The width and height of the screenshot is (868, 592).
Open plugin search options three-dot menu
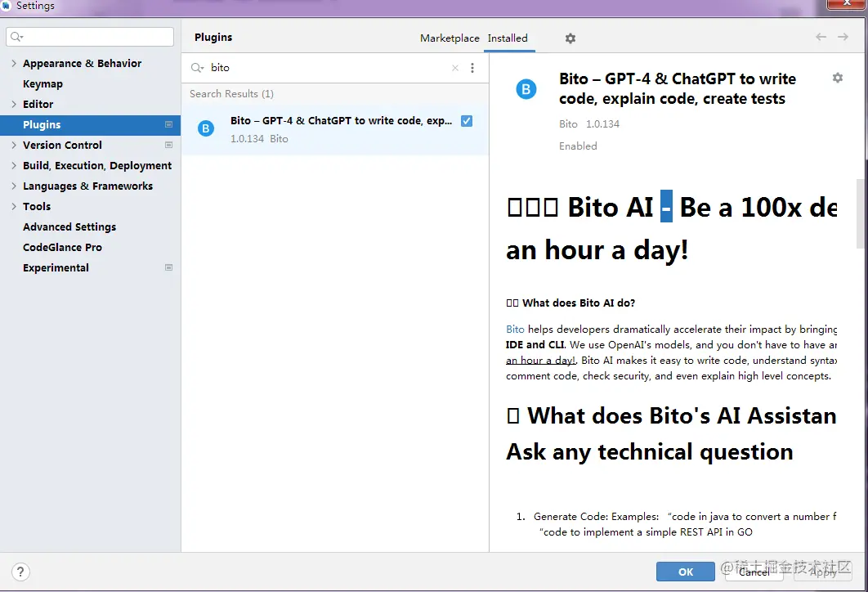[x=472, y=68]
